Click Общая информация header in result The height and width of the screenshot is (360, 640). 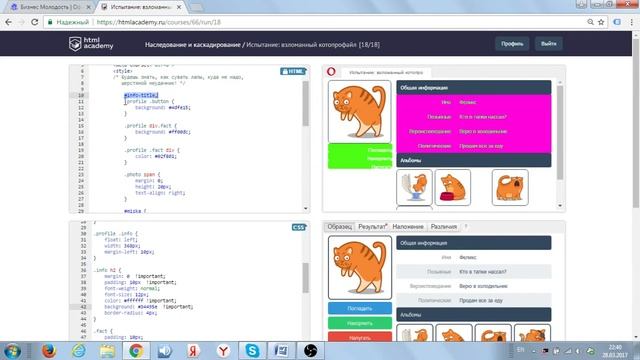pos(473,87)
